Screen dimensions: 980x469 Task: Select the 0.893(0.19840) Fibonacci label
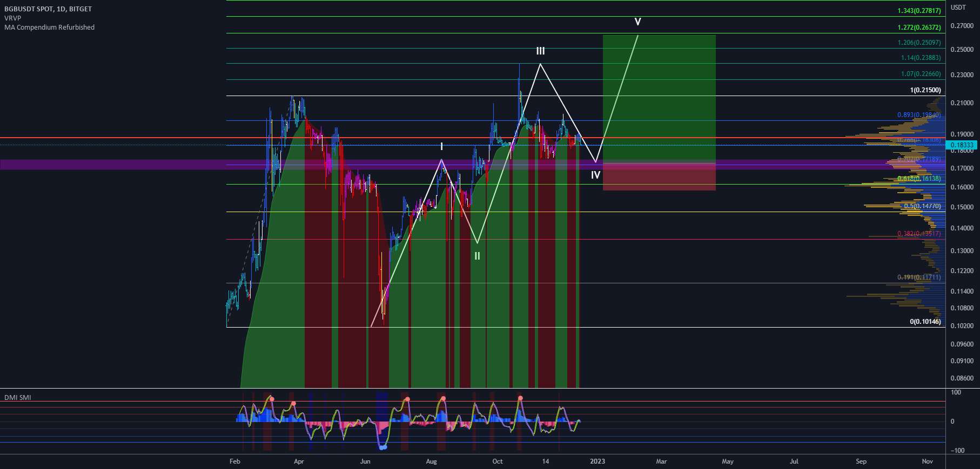pyautogui.click(x=919, y=115)
